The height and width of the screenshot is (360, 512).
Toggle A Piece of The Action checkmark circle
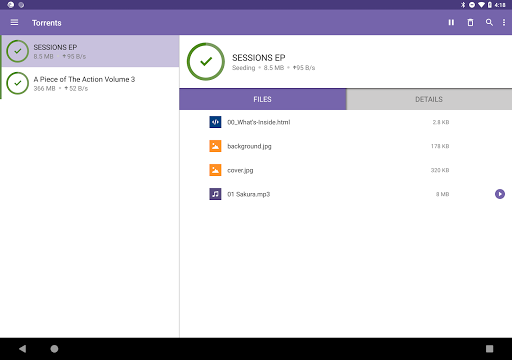18,83
